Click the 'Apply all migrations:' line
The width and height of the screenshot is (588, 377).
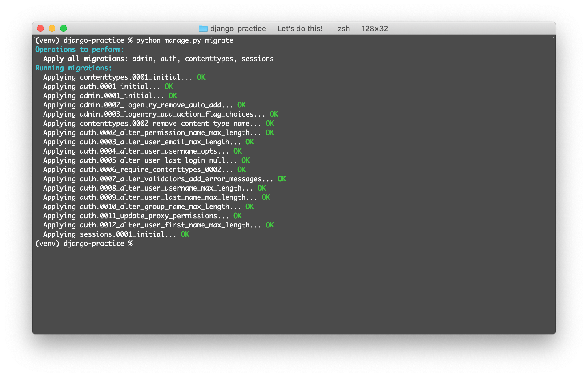(x=158, y=59)
